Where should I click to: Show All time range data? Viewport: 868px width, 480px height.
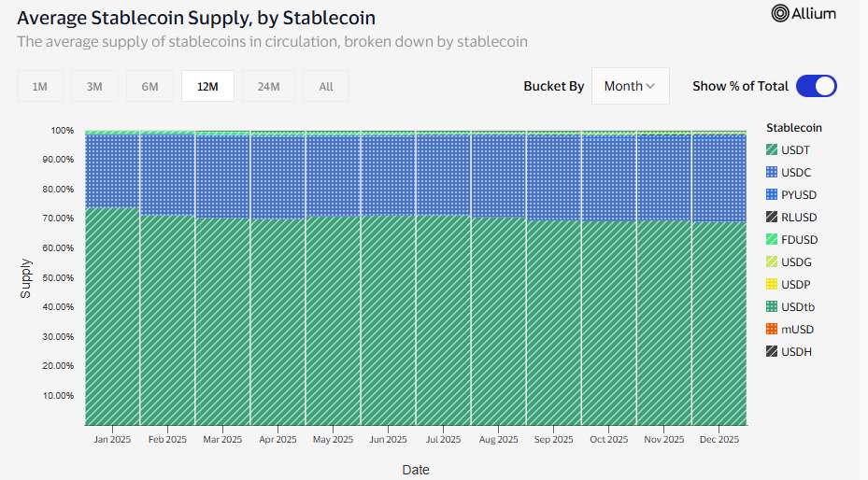point(325,87)
